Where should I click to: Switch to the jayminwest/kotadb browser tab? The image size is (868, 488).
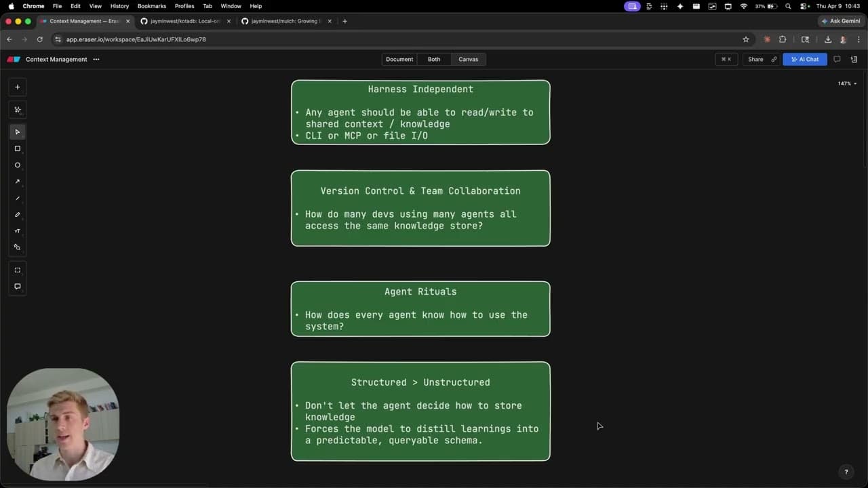pyautogui.click(x=183, y=21)
